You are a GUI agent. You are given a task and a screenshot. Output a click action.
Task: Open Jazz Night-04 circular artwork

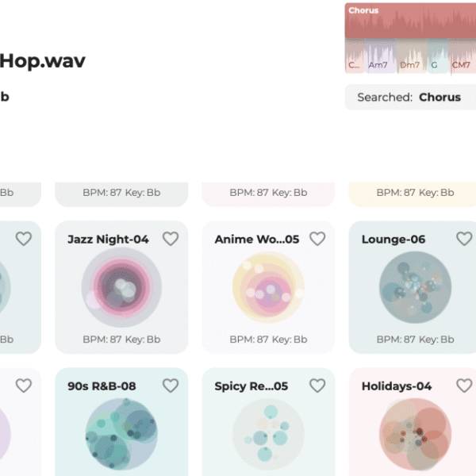pyautogui.click(x=121, y=287)
